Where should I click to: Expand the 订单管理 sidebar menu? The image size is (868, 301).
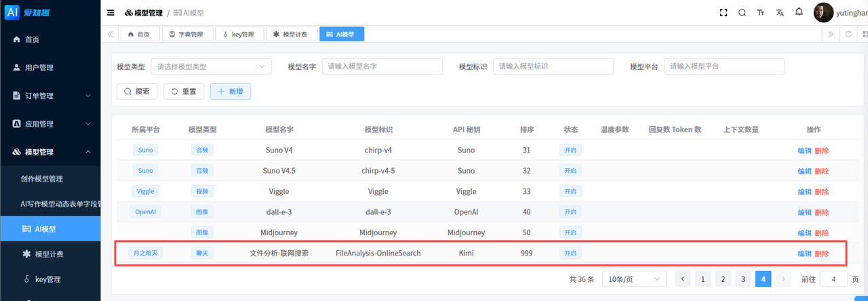[x=50, y=96]
